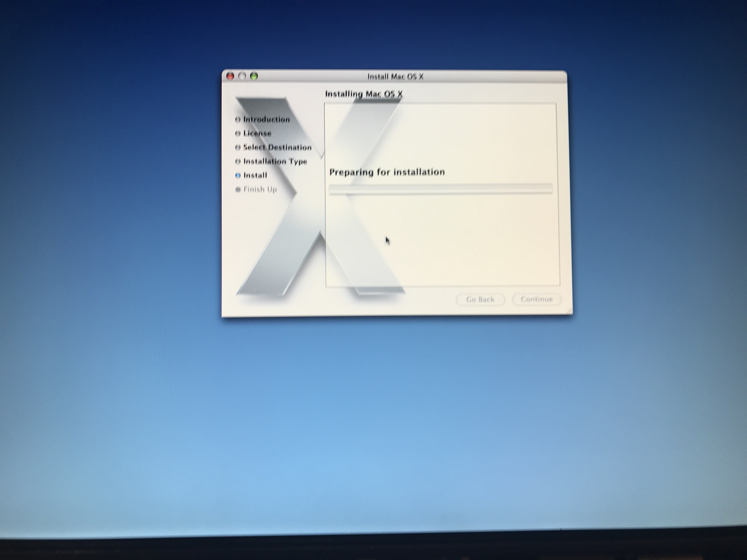The width and height of the screenshot is (747, 560).
Task: Select the Finish Up step
Action: coord(260,189)
